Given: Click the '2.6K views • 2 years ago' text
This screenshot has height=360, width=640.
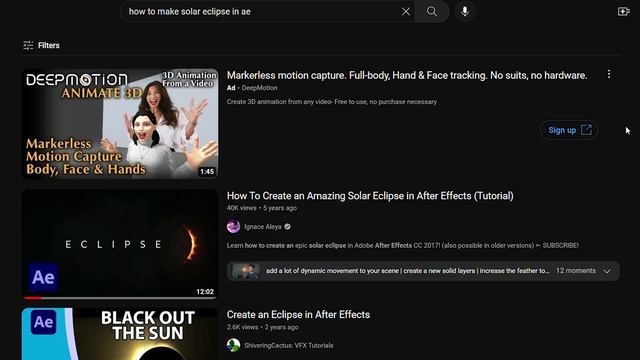Looking at the screenshot, I should (262, 327).
